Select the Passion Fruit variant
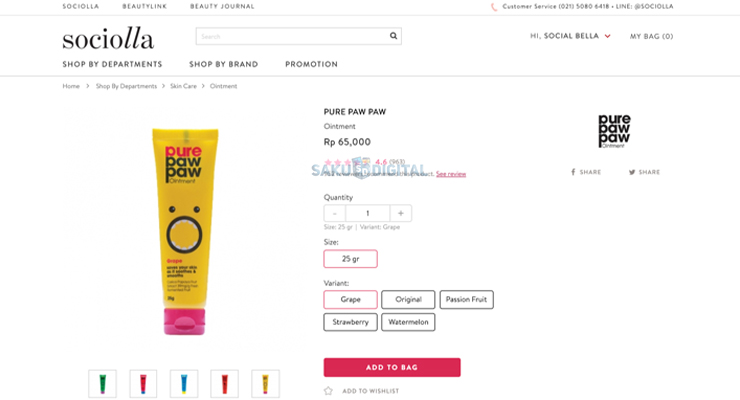Viewport: 740px width, 400px height. coord(466,299)
